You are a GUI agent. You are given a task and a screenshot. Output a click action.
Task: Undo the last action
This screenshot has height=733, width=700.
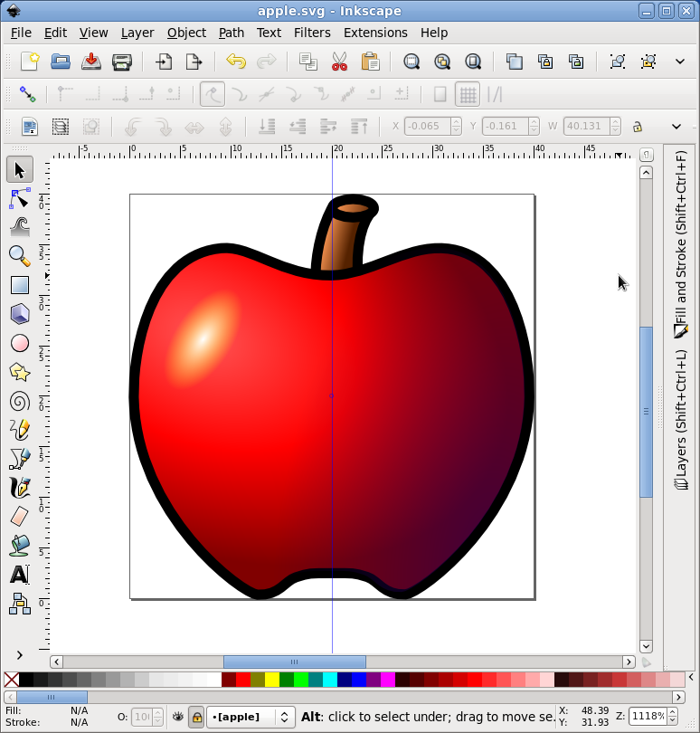pos(236,62)
